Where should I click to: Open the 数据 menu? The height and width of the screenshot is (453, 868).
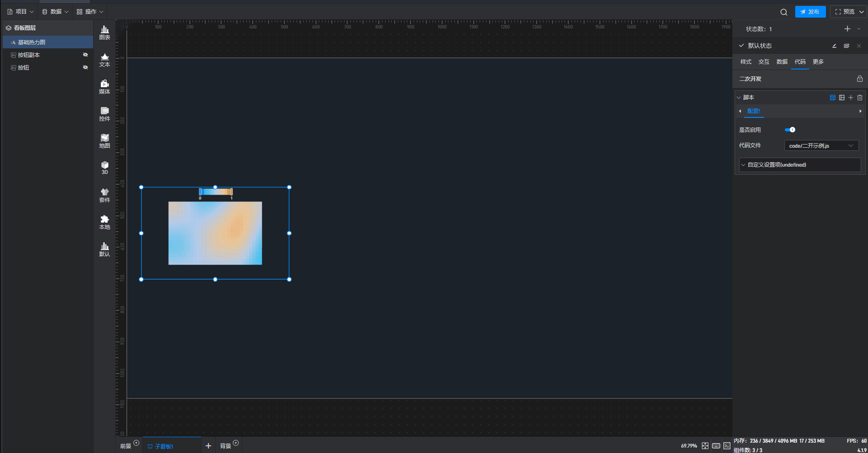(55, 12)
